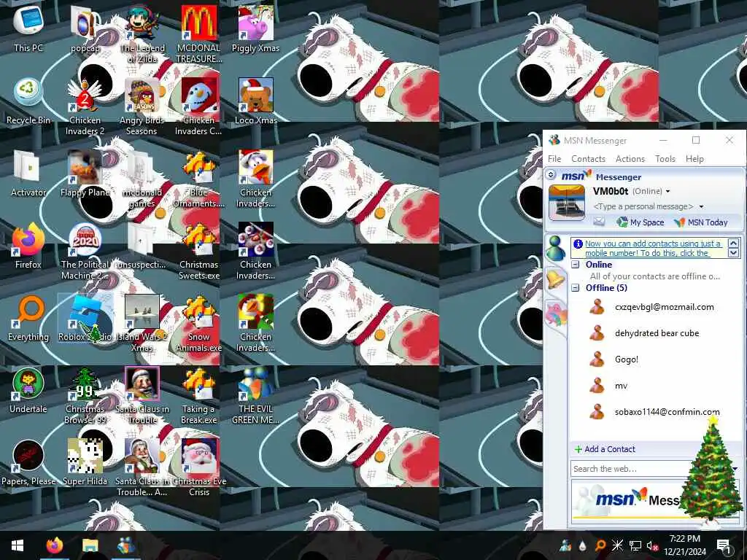Launch Roblox Studio shortcut
The image size is (747, 560).
coord(85,318)
